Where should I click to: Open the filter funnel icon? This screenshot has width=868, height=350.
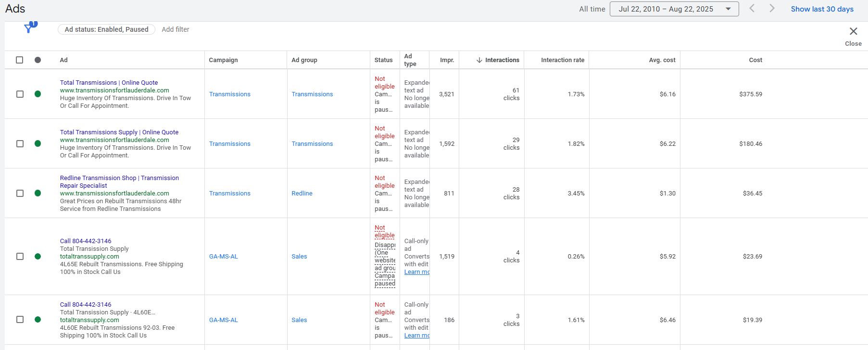click(x=30, y=27)
